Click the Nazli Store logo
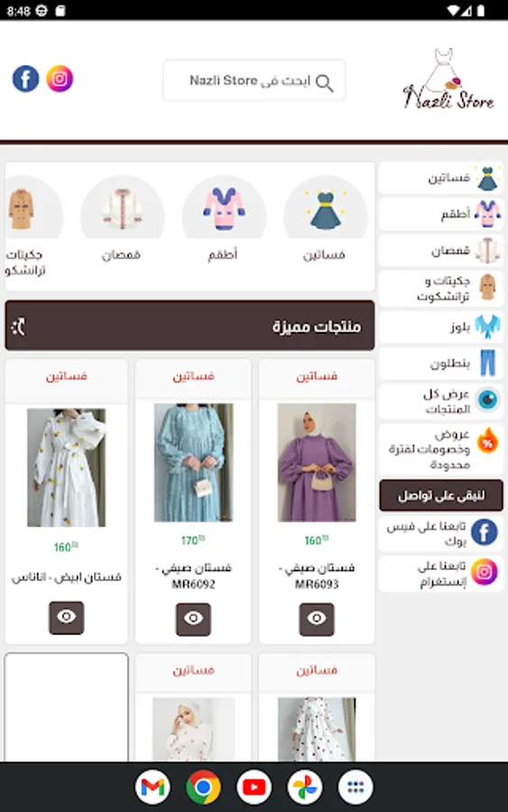508x812 pixels. point(448,79)
